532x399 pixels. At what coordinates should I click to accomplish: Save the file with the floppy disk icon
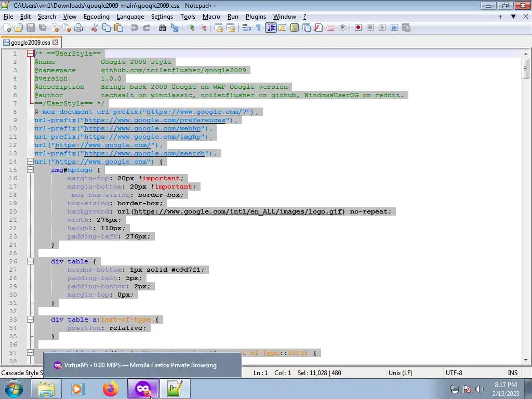(x=31, y=28)
